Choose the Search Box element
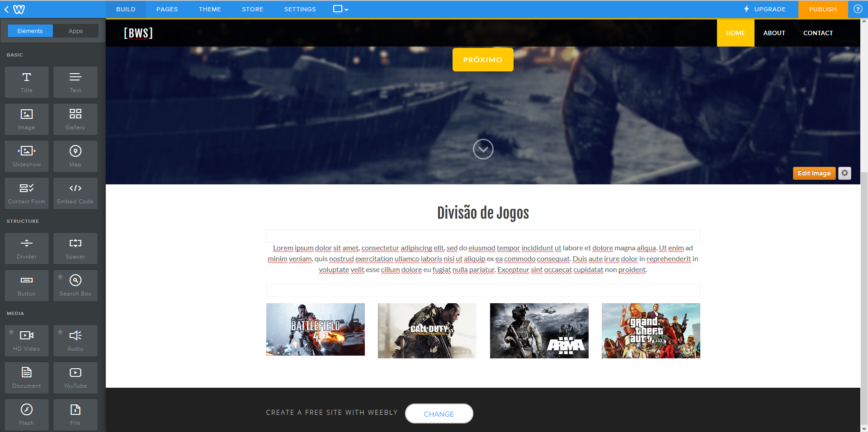This screenshot has height=432, width=868. [75, 286]
